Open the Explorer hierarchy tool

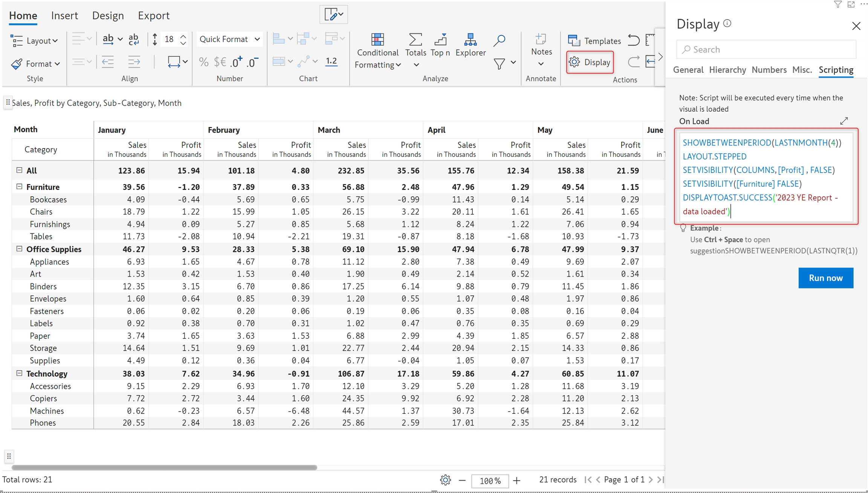coord(470,40)
